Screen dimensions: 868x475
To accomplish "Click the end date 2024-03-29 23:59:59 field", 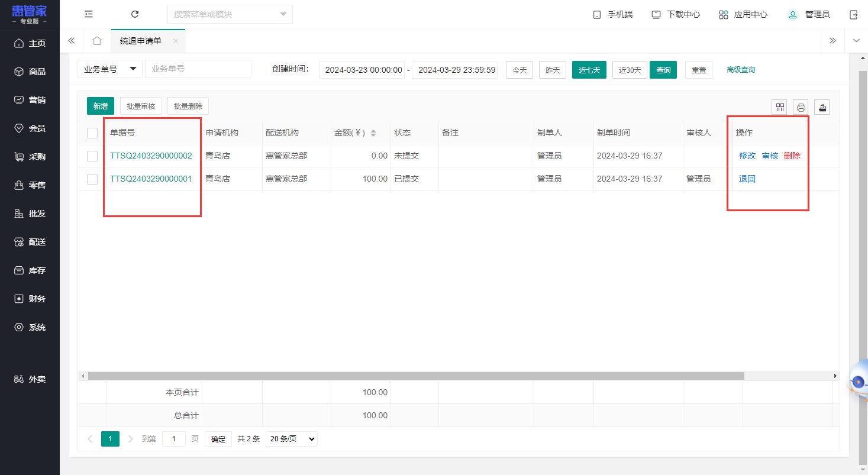I will (454, 70).
